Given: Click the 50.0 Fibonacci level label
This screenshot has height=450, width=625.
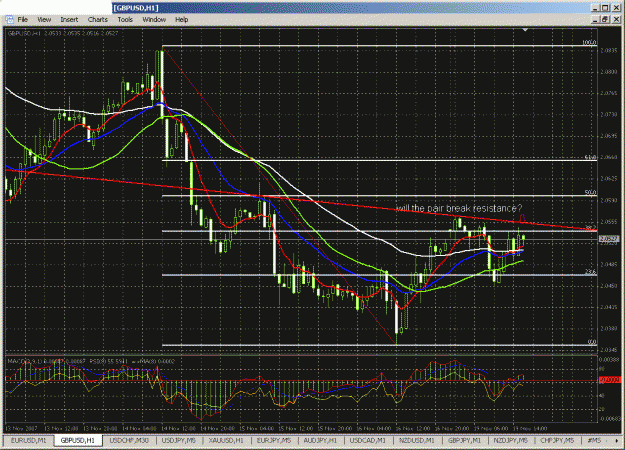Looking at the screenshot, I should pyautogui.click(x=590, y=193).
